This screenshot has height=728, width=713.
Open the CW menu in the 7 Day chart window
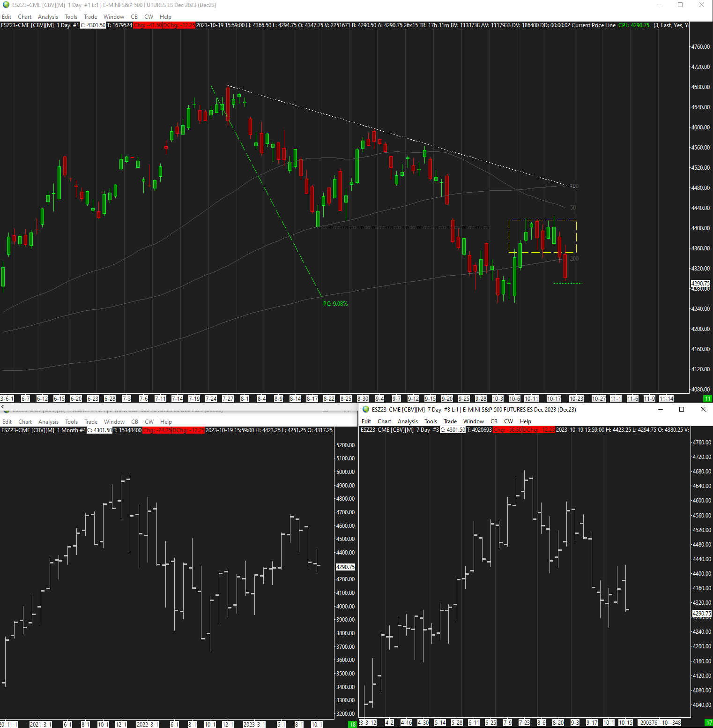click(509, 421)
